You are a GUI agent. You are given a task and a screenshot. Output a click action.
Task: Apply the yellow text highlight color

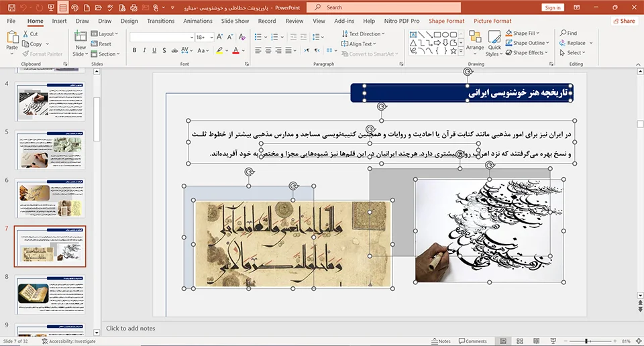coord(220,50)
